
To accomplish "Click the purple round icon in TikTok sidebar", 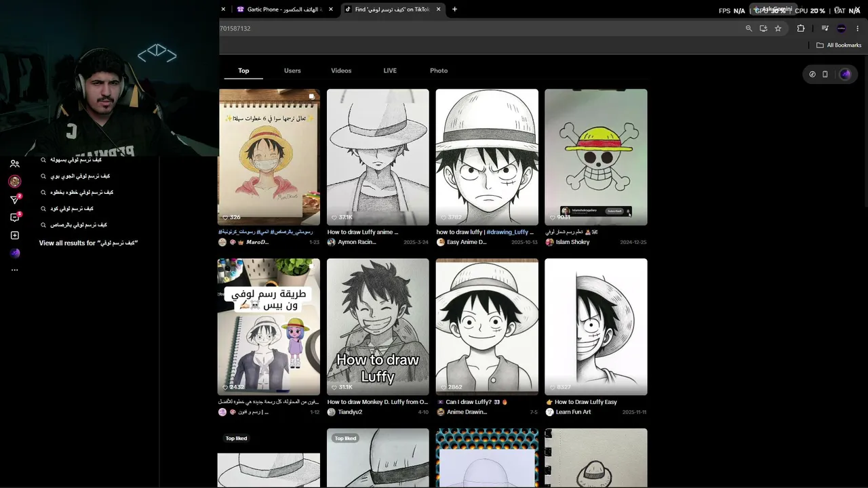I will point(14,253).
